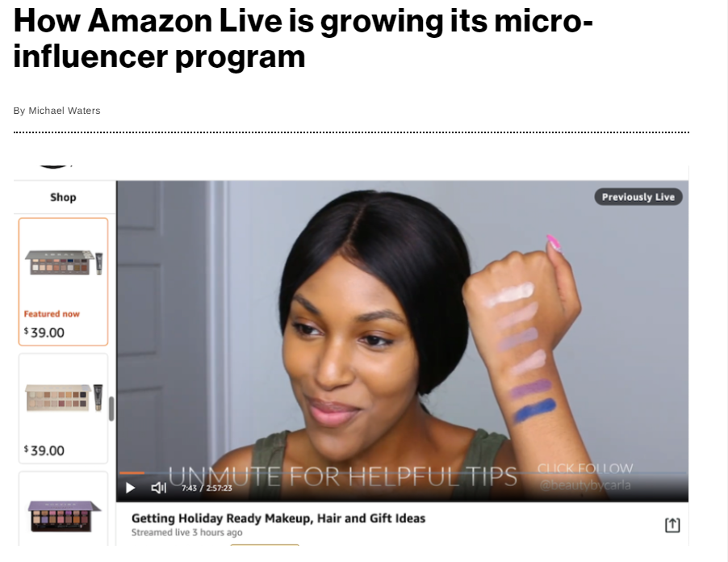Click the $39.00 price on second product
The height and width of the screenshot is (562, 728).
pos(44,451)
